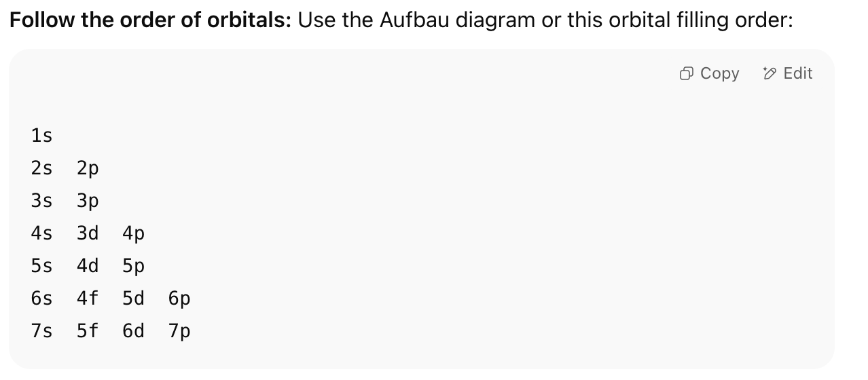Image resolution: width=868 pixels, height=380 pixels.
Task: Click the 5f orbital entry
Action: pos(88,331)
